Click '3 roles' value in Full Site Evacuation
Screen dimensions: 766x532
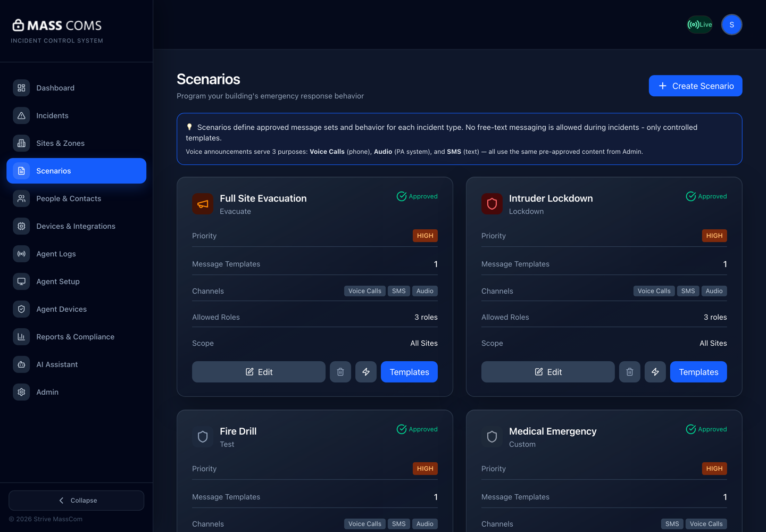click(426, 317)
